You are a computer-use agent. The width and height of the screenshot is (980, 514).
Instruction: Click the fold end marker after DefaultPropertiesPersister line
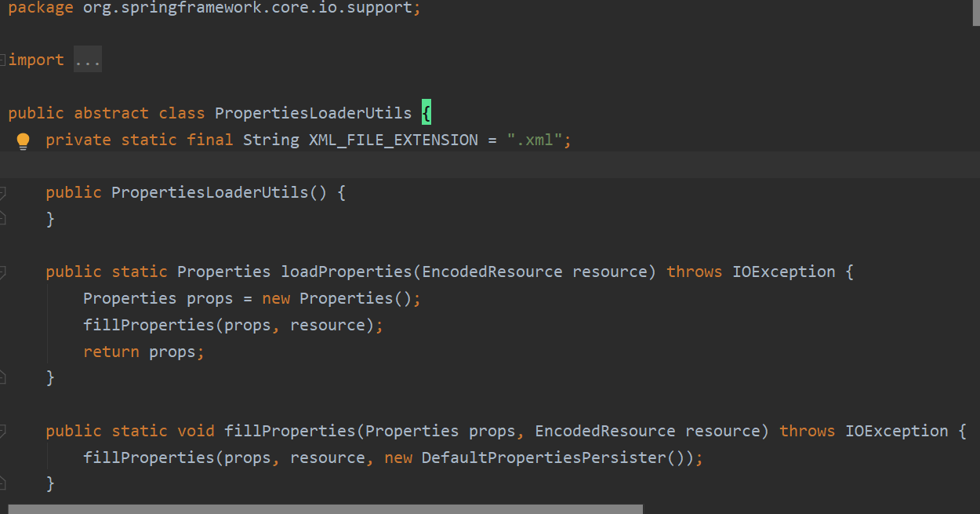tap(2, 483)
